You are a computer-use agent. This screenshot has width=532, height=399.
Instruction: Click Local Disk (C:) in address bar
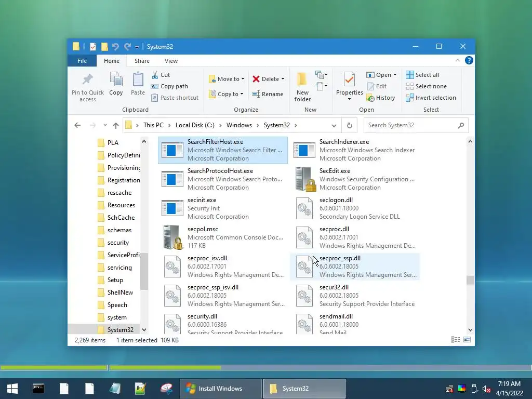[195, 125]
